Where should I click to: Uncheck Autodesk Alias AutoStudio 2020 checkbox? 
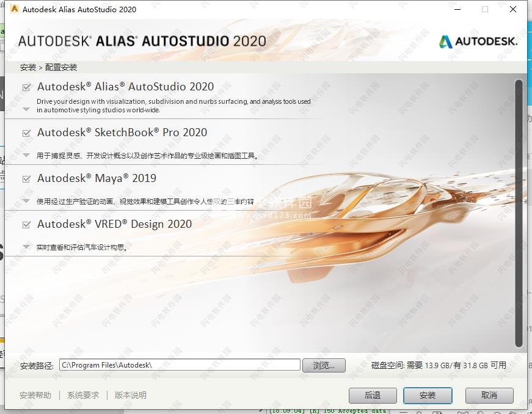pyautogui.click(x=26, y=87)
